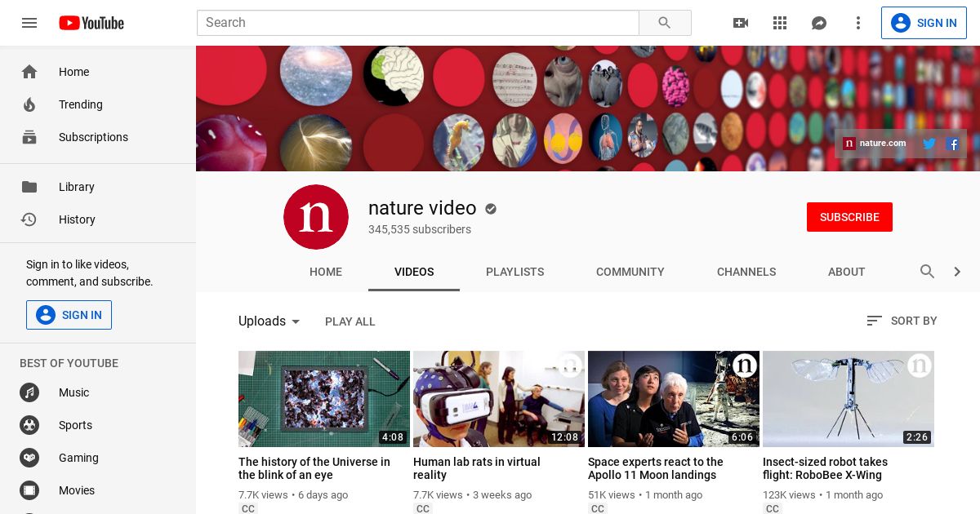Switch to the HOME channel tab

coord(326,272)
